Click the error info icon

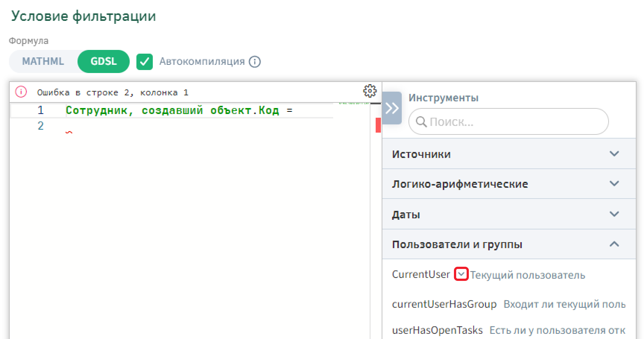pyautogui.click(x=21, y=92)
